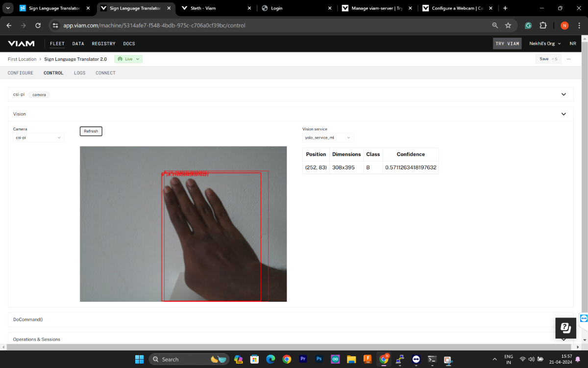Viewport: 588px width, 368px height.
Task: Open the yolo_service_ml vision service dropdown
Action: [x=328, y=138]
